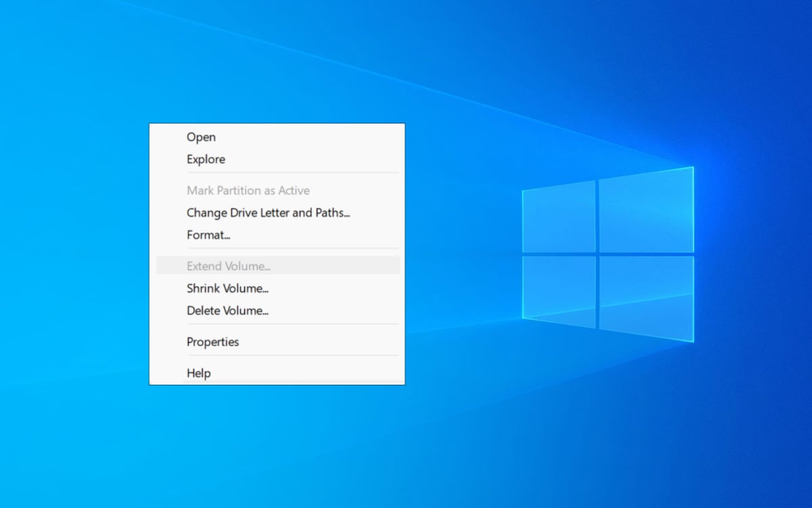This screenshot has height=508, width=812.
Task: Click the grayed-out Mark Partition as Active
Action: click(248, 190)
